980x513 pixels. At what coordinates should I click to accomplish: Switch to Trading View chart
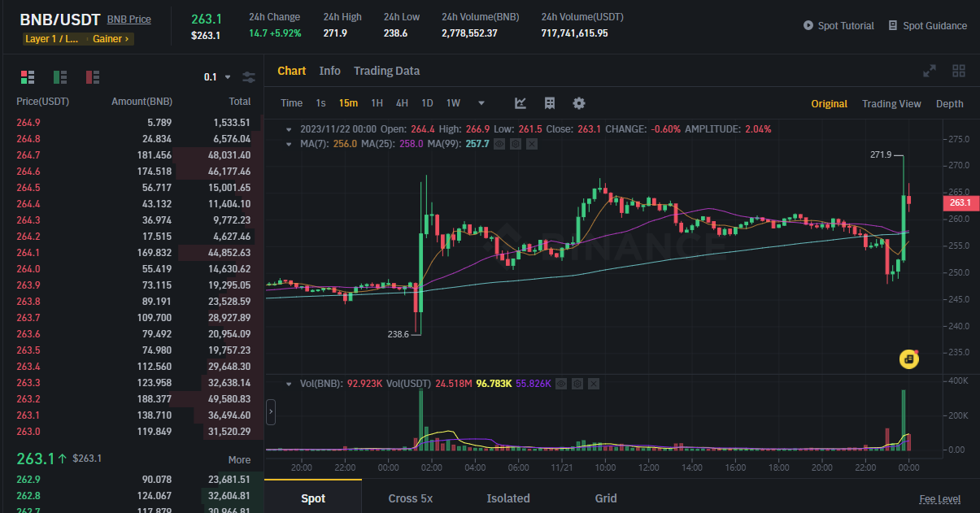pyautogui.click(x=891, y=104)
